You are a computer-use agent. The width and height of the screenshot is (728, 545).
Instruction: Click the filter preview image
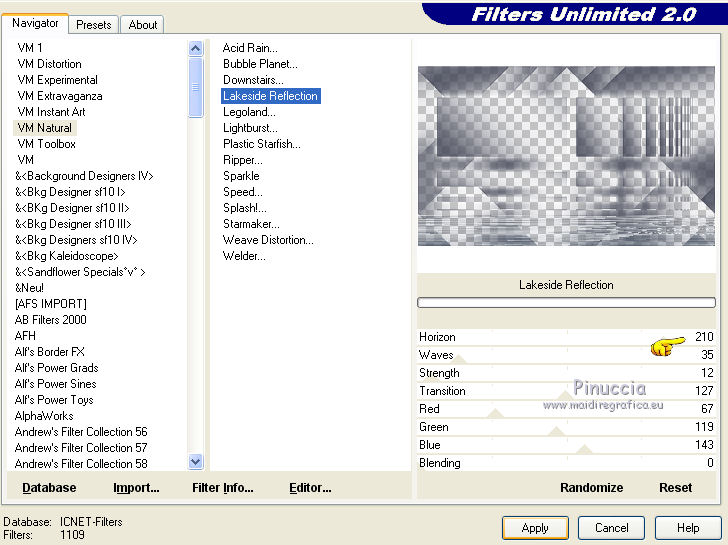tap(566, 156)
